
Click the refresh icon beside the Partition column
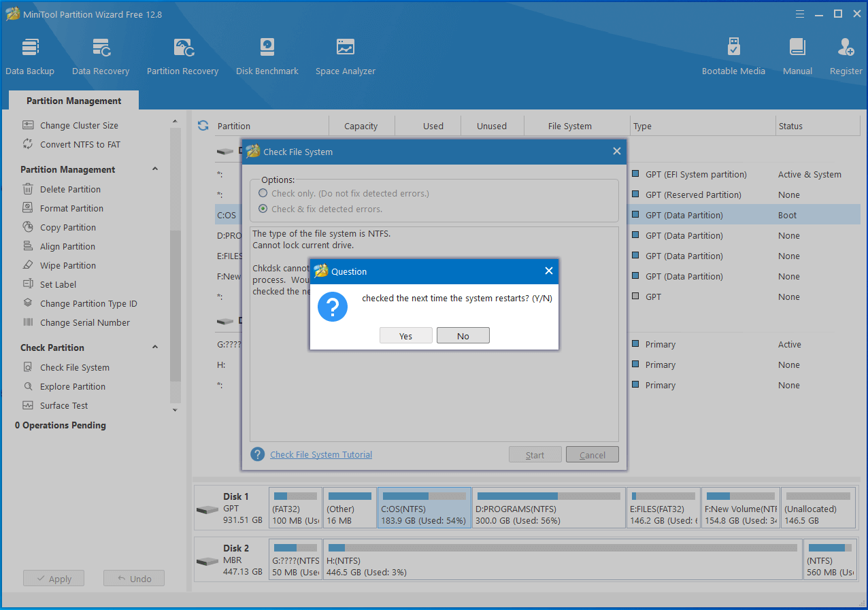[x=203, y=125]
